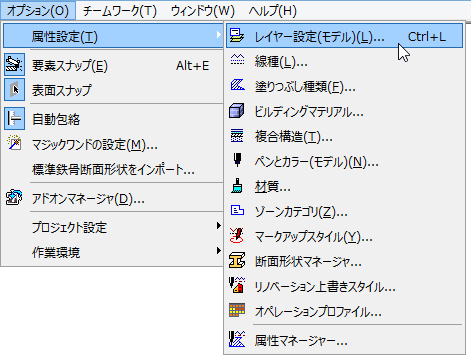This screenshot has height=361, width=471.
Task: Choose ビルディングマテリアル... entry
Action: tap(345, 111)
